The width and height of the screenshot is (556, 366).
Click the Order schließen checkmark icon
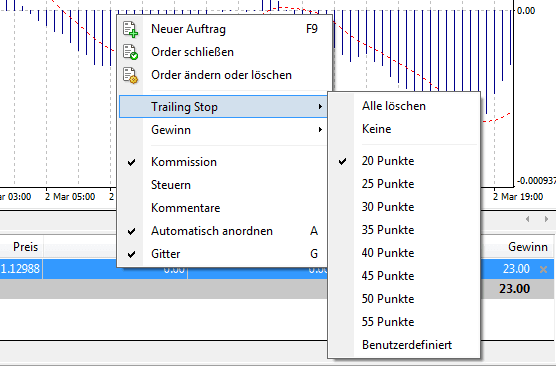(130, 52)
